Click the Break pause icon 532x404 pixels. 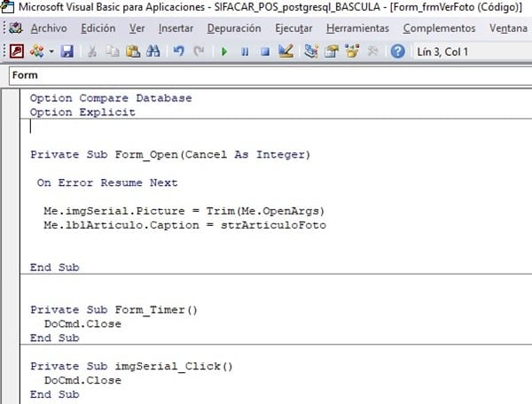point(245,52)
